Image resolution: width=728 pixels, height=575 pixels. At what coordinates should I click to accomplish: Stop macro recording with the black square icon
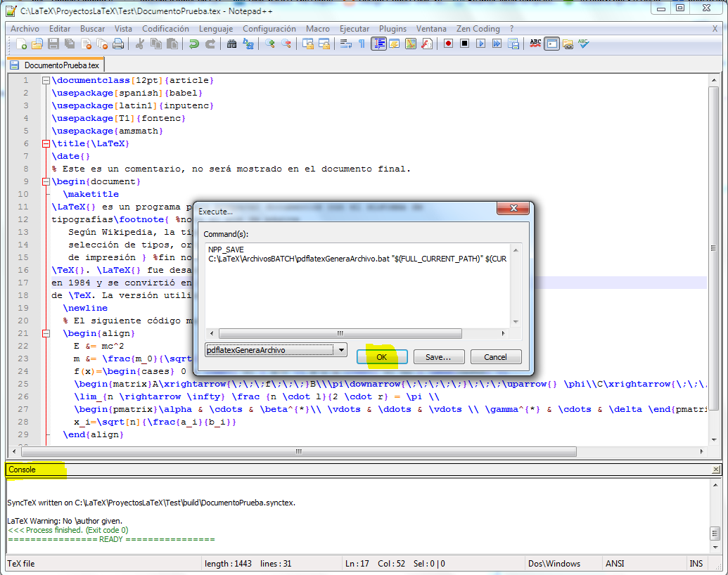[464, 44]
